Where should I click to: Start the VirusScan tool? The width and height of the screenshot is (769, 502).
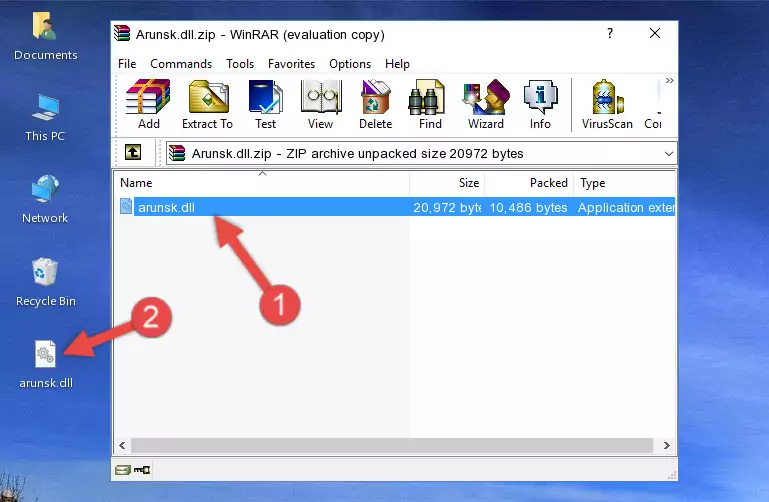pos(607,104)
